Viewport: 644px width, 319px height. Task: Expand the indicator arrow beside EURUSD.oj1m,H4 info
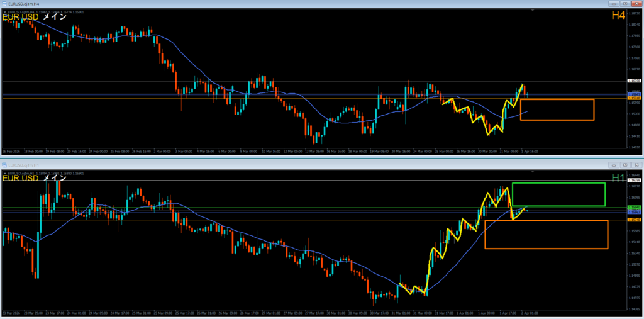point(4,11)
